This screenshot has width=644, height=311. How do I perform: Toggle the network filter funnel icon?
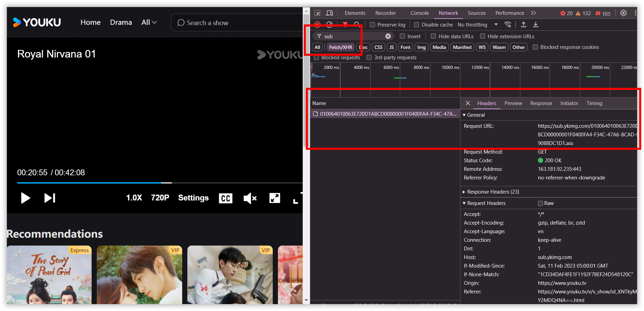(345, 24)
